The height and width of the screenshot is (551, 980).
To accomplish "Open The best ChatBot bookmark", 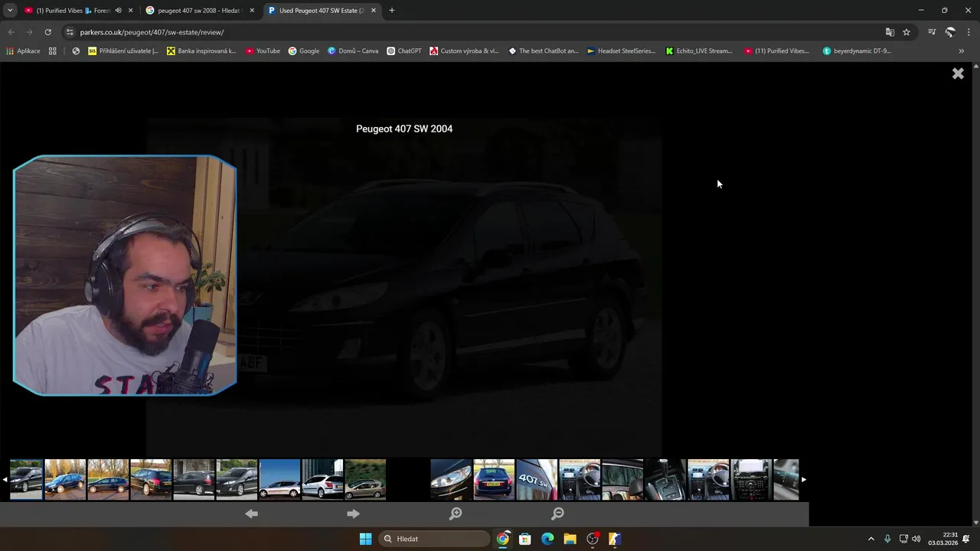I will 544,51.
